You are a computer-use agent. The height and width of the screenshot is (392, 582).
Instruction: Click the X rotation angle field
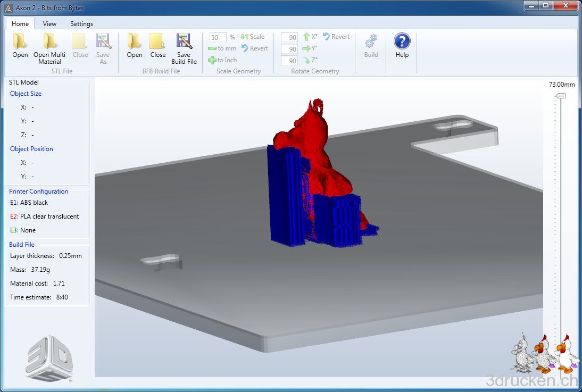point(289,37)
